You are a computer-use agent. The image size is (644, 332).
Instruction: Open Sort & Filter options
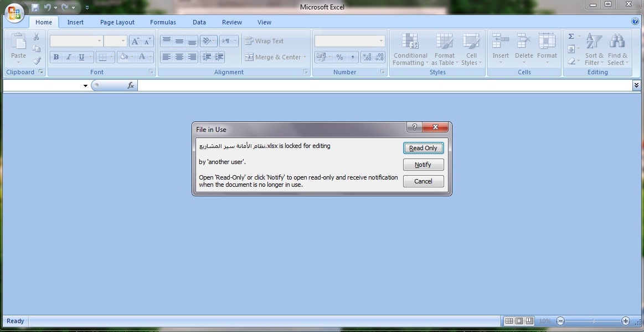pyautogui.click(x=594, y=49)
